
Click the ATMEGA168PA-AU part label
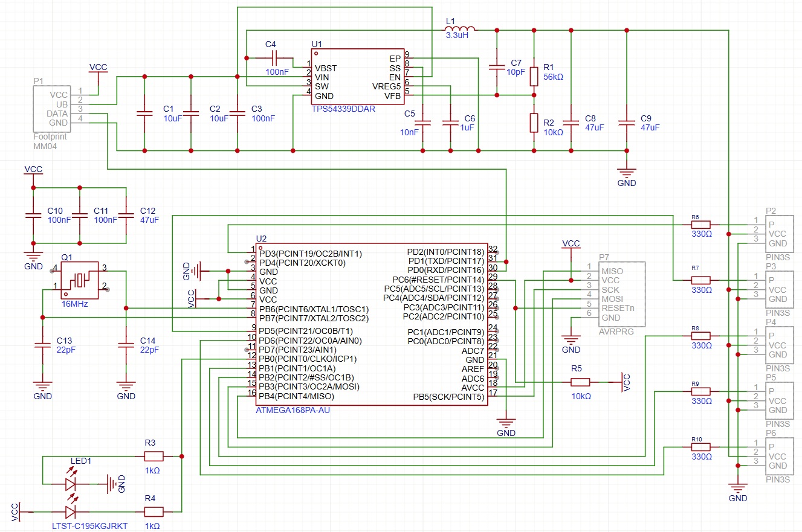(x=293, y=410)
